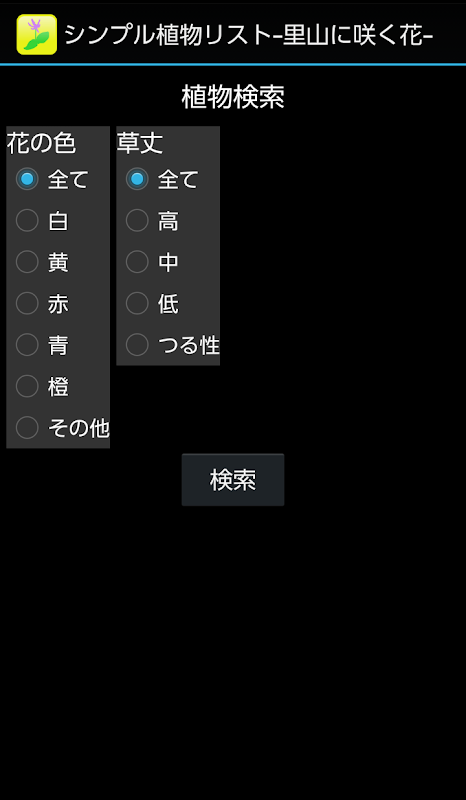Tap the plant app icon in title bar

tap(36, 35)
